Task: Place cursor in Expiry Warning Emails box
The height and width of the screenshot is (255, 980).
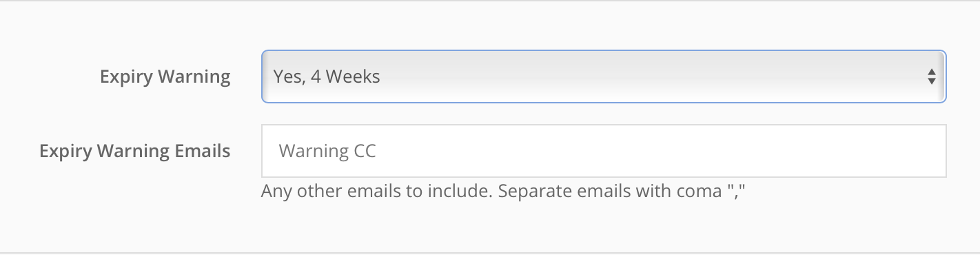Action: (604, 151)
